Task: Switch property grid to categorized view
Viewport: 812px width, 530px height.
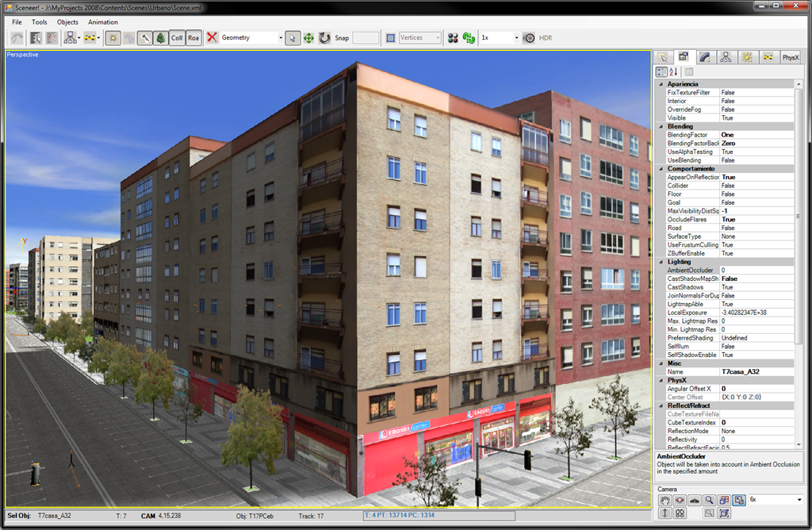Action: tap(661, 72)
